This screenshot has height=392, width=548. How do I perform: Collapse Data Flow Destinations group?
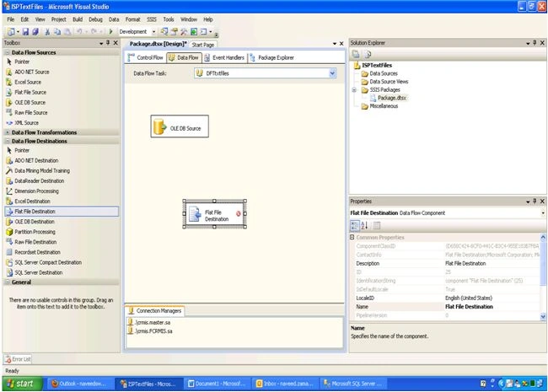(8, 141)
